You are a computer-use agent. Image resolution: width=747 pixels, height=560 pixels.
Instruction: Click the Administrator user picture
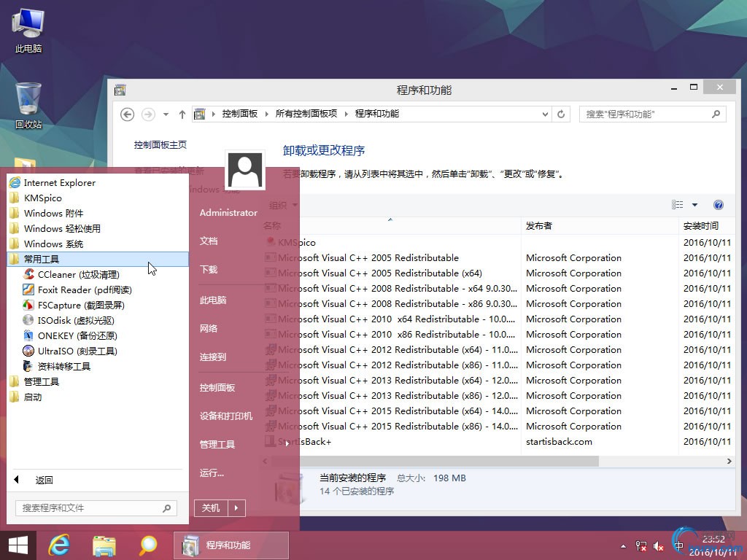pyautogui.click(x=245, y=171)
